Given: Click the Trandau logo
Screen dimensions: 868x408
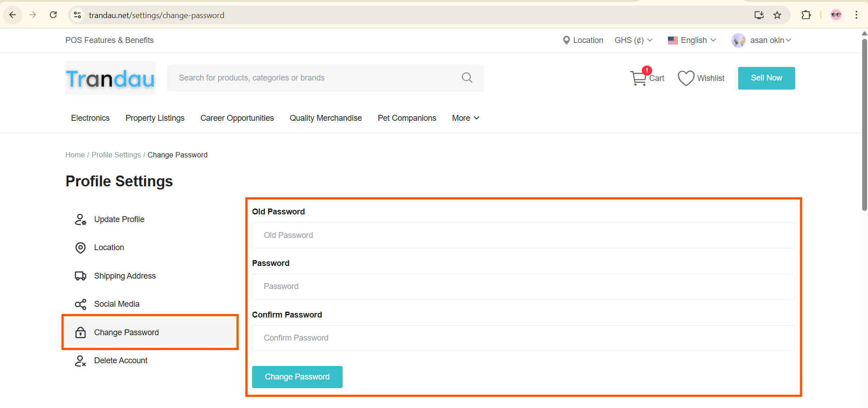Looking at the screenshot, I should [x=110, y=78].
